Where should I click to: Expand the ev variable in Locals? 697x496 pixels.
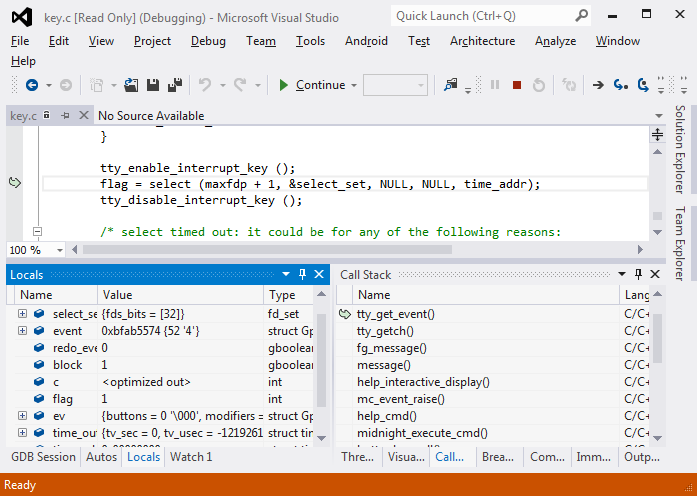(x=22, y=415)
